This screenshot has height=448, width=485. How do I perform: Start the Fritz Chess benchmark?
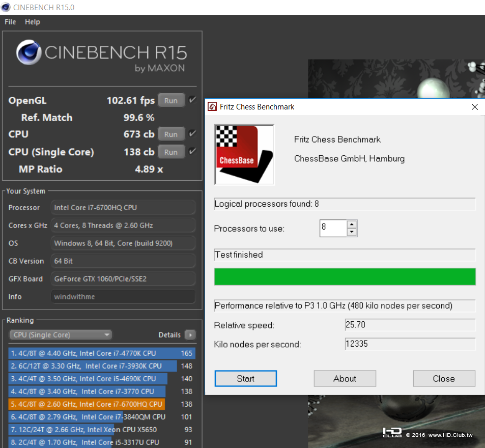pos(246,378)
